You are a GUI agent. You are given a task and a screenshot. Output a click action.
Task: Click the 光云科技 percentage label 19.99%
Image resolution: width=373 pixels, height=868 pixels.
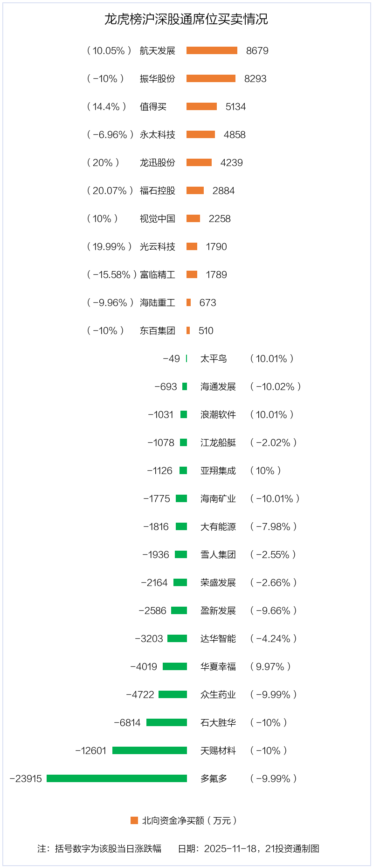pos(109,247)
